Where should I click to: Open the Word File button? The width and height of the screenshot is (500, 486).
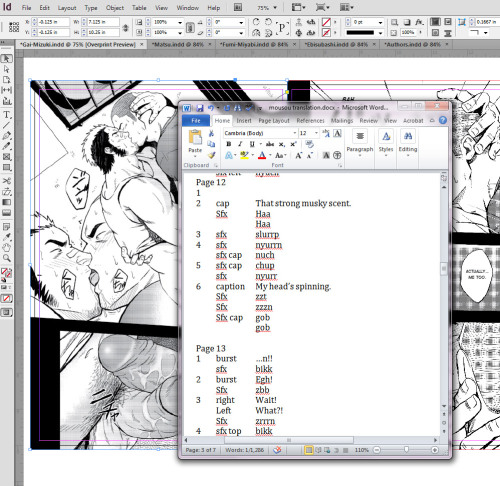[196, 121]
